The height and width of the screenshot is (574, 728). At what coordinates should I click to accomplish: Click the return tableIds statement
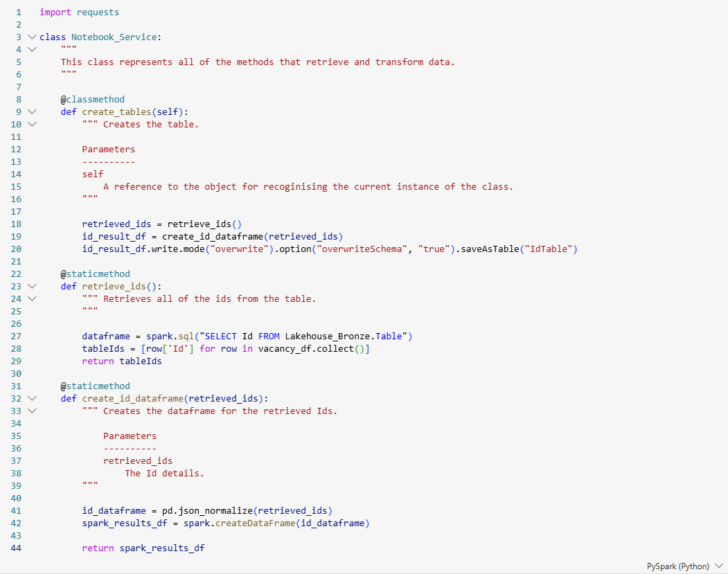[122, 361]
